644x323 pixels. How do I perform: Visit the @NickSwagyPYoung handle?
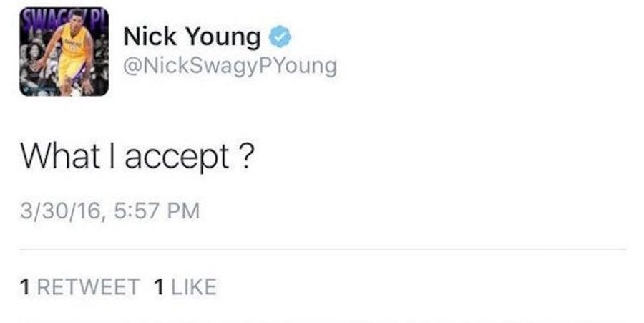coord(230,67)
